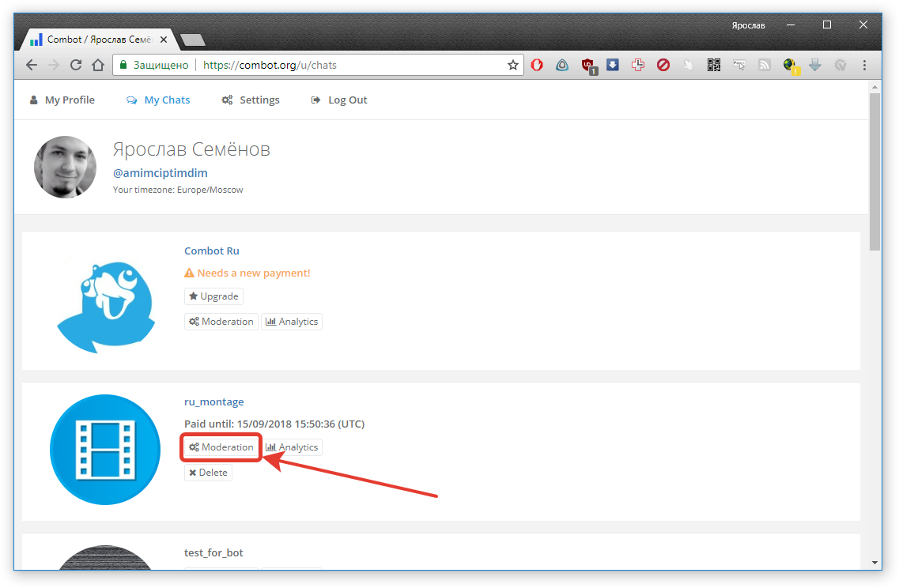Screen dimensions: 899x588
Task: Delete the ru_montage chat
Action: point(208,473)
